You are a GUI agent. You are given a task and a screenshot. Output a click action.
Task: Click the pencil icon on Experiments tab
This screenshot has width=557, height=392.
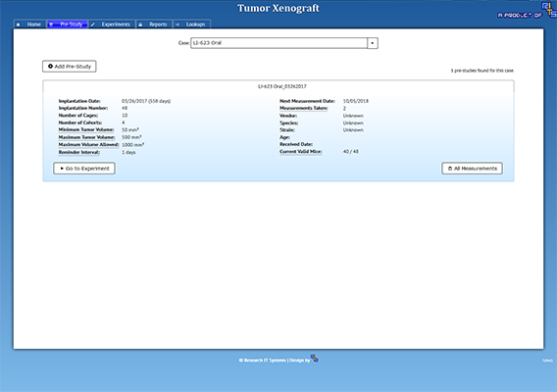(93, 24)
